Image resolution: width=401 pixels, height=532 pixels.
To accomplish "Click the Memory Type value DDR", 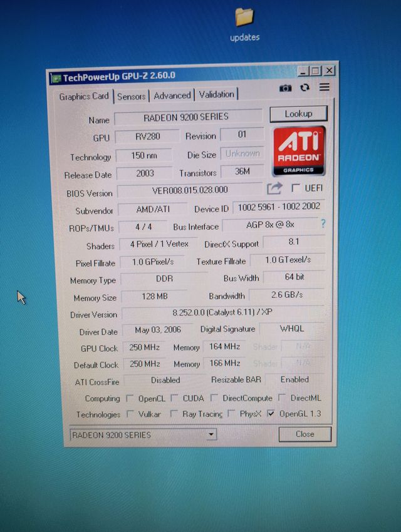I will (164, 279).
